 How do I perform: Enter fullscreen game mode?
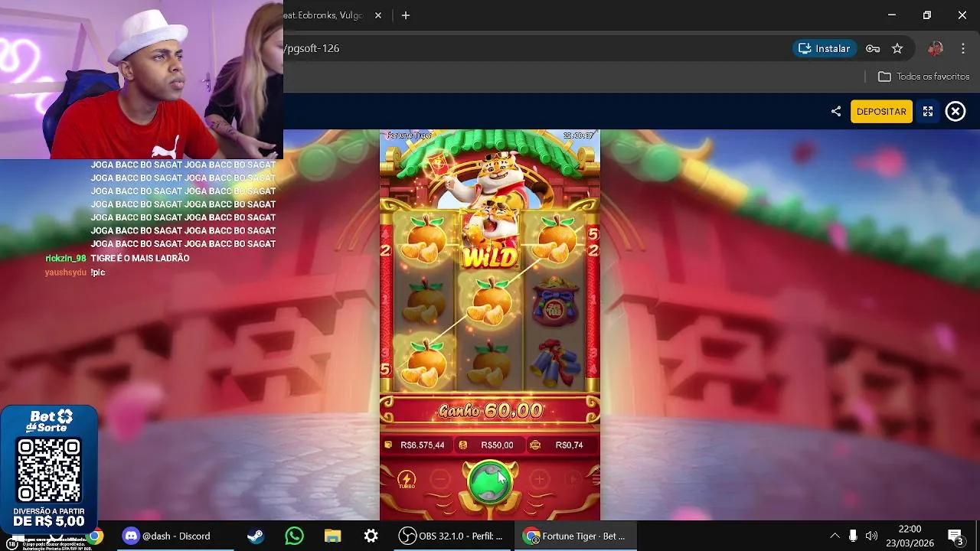pyautogui.click(x=928, y=111)
